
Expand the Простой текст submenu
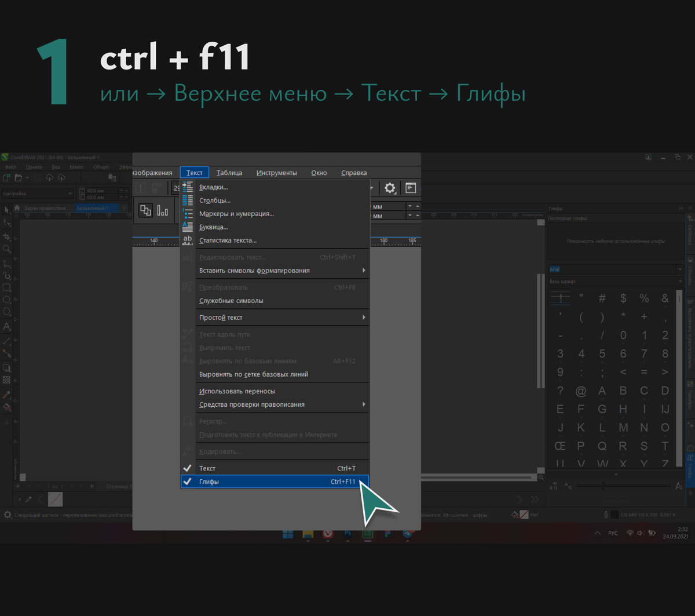tap(275, 318)
